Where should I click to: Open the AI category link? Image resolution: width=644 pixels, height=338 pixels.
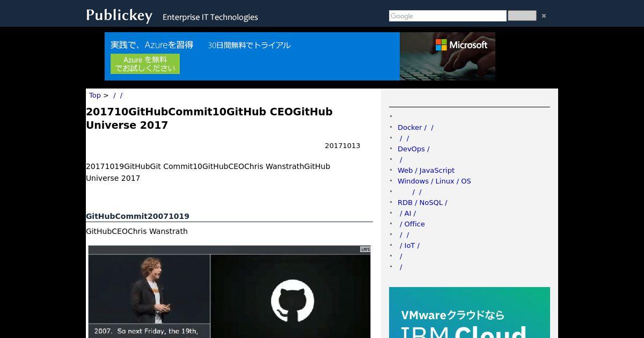408,214
